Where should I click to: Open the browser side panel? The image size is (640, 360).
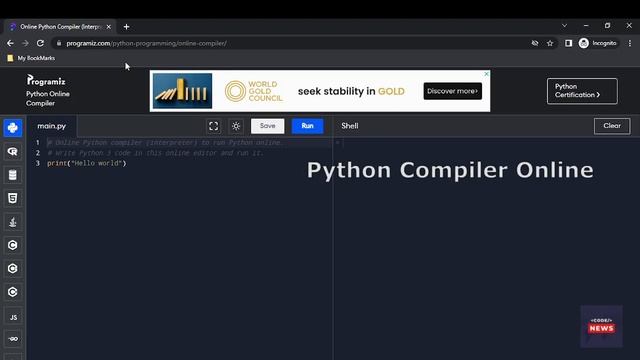(x=568, y=43)
